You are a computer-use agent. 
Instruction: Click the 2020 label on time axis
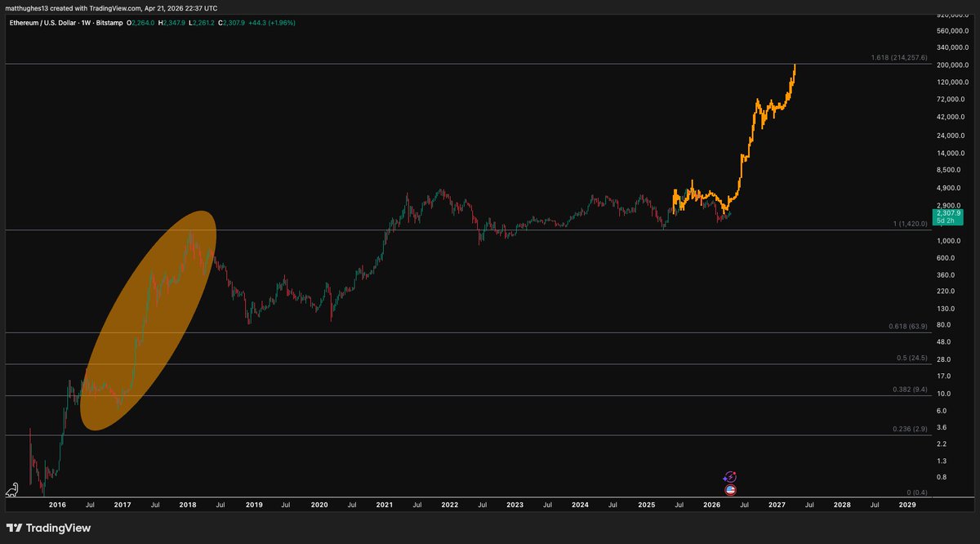(x=318, y=506)
